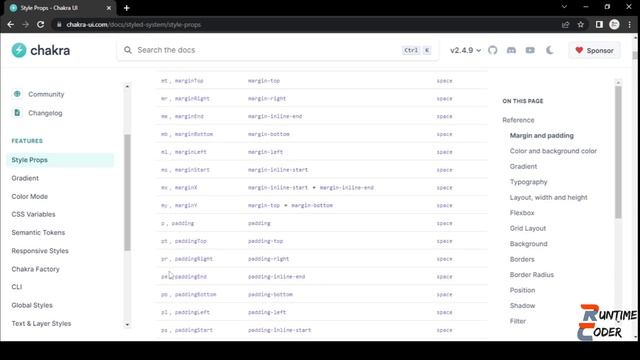Click sidebar scrollbar up arrow

(127, 87)
